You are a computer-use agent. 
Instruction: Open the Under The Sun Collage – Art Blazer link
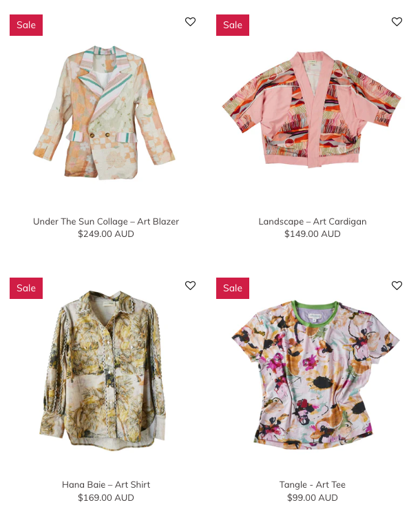click(x=106, y=221)
